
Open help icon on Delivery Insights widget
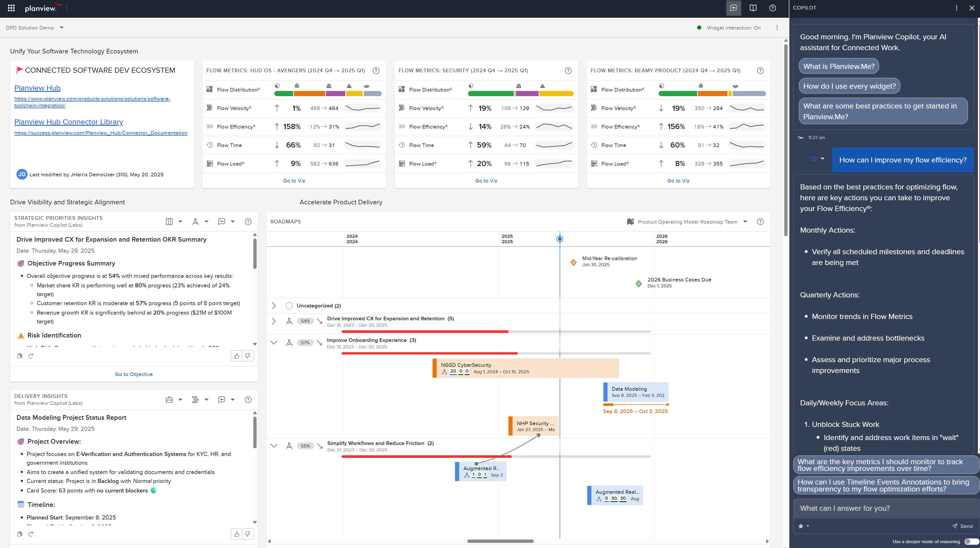pyautogui.click(x=248, y=400)
